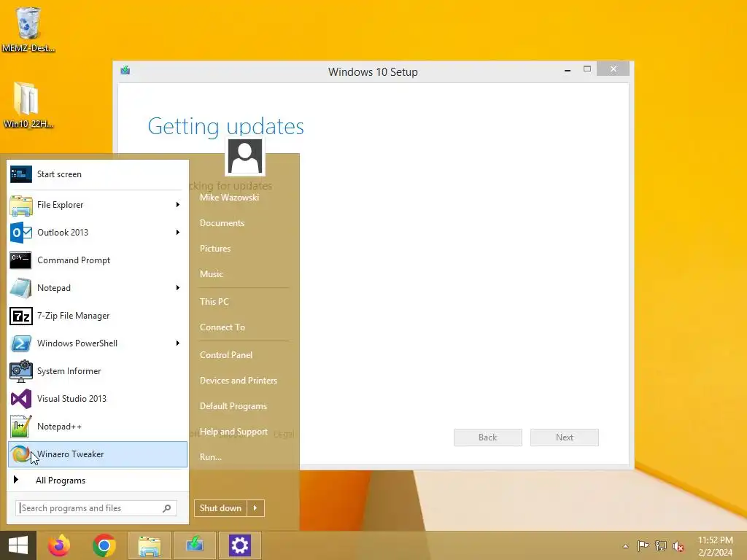Launch Windows PowerShell via its icon
The height and width of the screenshot is (560, 747).
coord(21,343)
